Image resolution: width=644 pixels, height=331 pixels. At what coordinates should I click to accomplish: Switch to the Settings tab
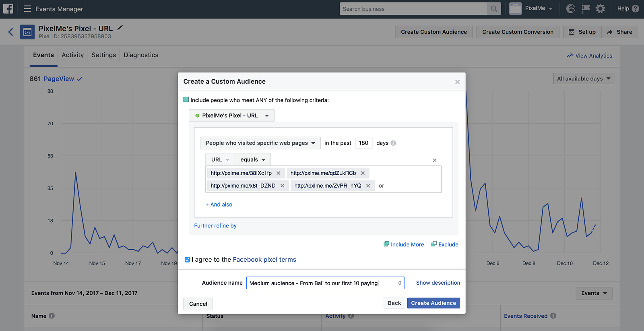(x=103, y=55)
